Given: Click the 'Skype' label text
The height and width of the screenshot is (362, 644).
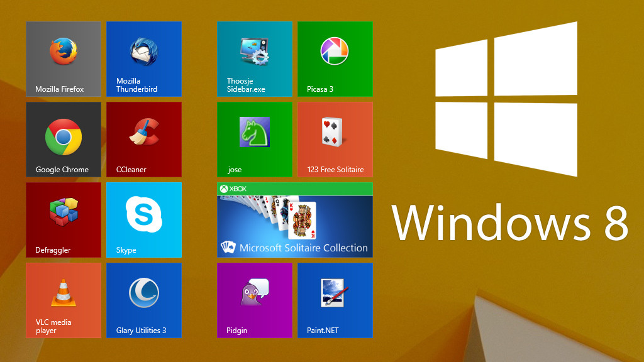Looking at the screenshot, I should point(126,250).
